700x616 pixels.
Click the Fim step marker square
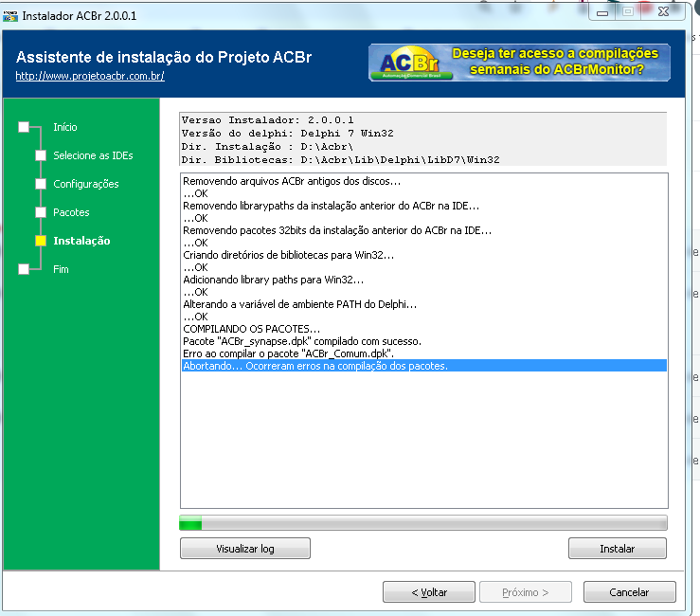tap(24, 269)
